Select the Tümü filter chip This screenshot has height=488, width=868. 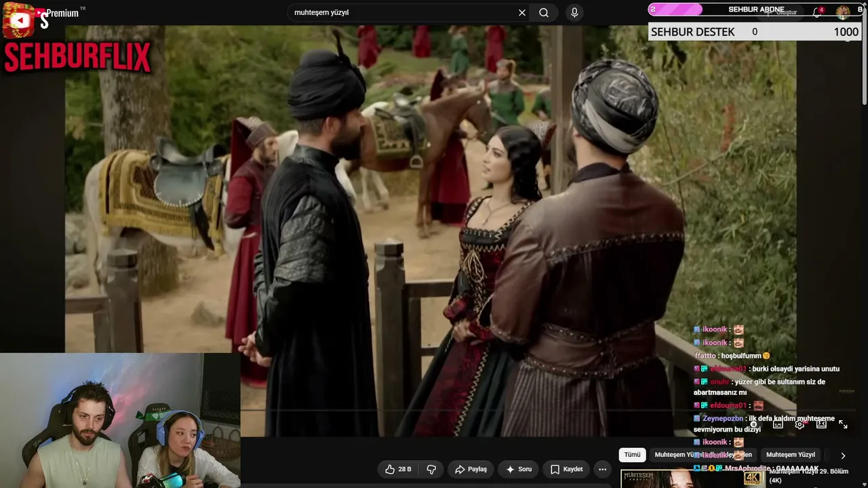(632, 455)
